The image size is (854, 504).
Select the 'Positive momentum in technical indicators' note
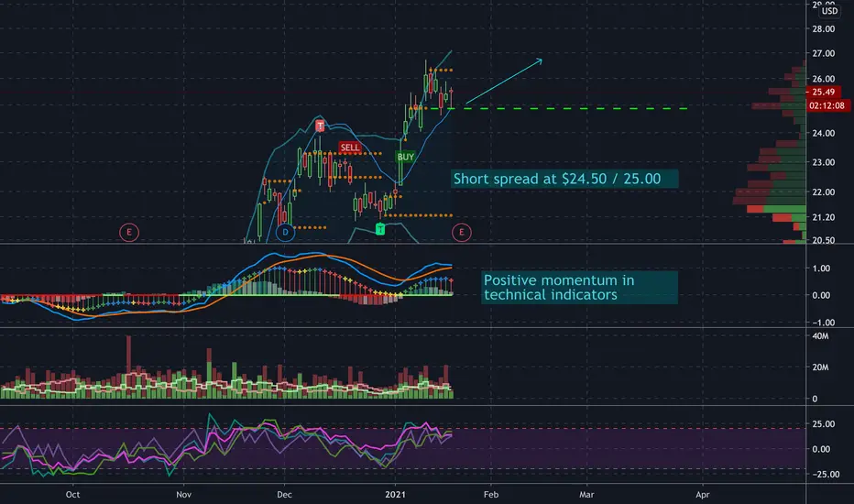(x=579, y=287)
